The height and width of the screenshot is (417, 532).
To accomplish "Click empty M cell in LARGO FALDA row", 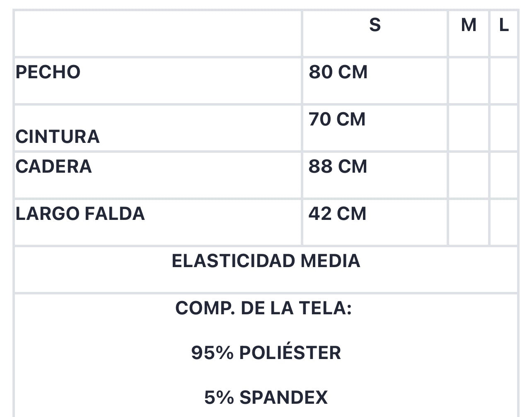I will coord(469,222).
